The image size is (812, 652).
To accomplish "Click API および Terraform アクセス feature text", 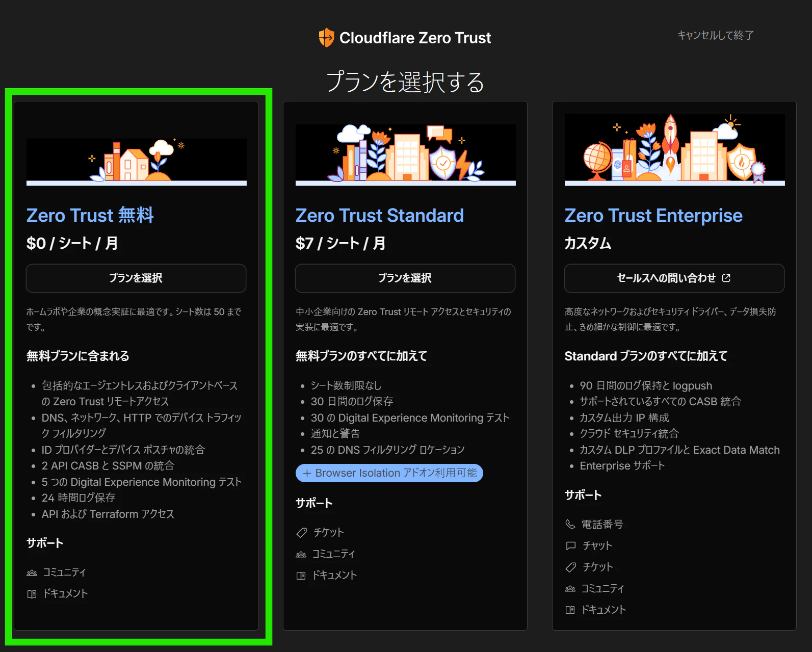I will 108,514.
